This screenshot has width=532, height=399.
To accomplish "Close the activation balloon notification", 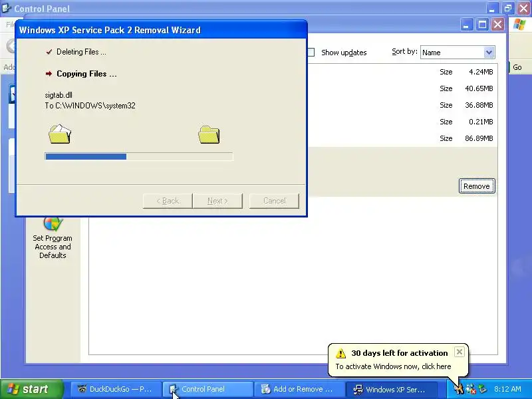I will 459,352.
